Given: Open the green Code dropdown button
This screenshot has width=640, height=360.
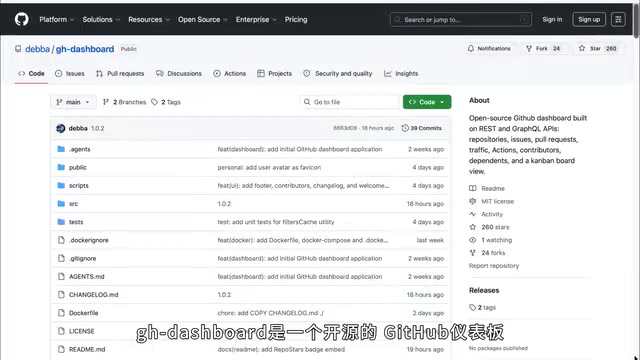Looking at the screenshot, I should 427,102.
